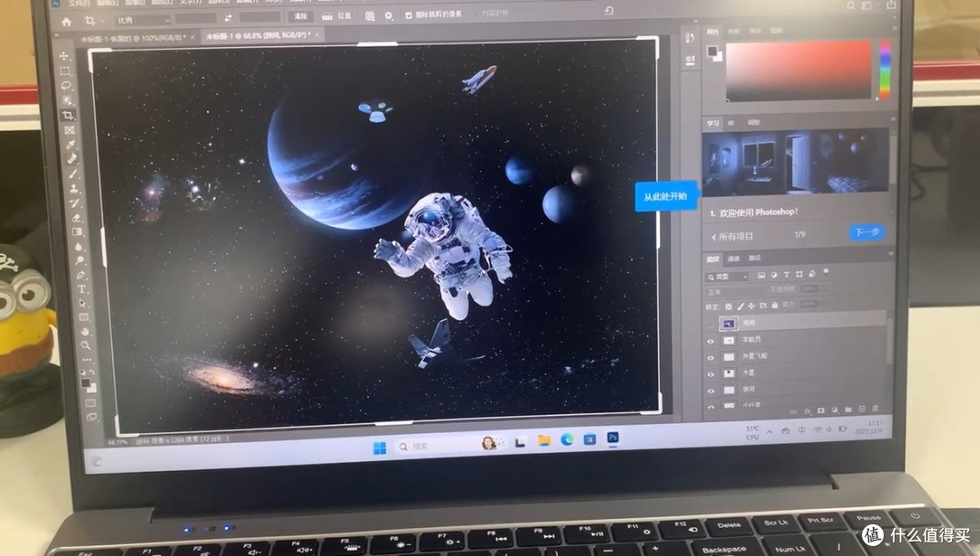
Task: Click the 从此处开始 tooltip bubble
Action: [x=665, y=196]
